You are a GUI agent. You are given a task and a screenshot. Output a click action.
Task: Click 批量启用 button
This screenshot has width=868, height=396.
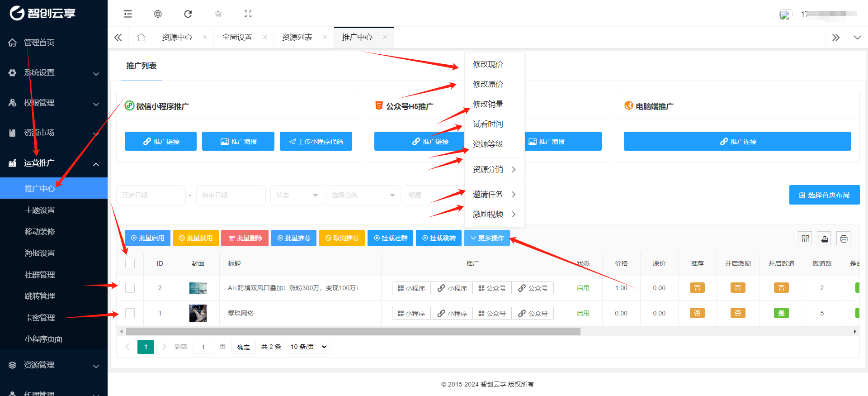click(147, 238)
